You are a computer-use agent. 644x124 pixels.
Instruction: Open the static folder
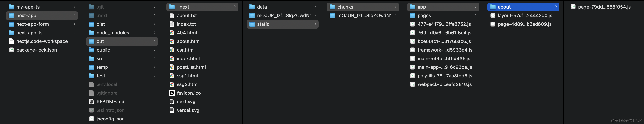coord(263,24)
